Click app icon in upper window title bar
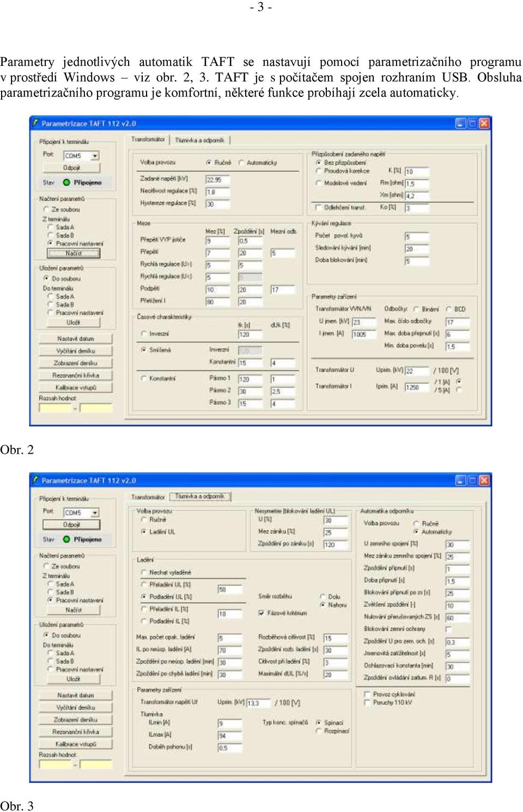 coord(35,123)
